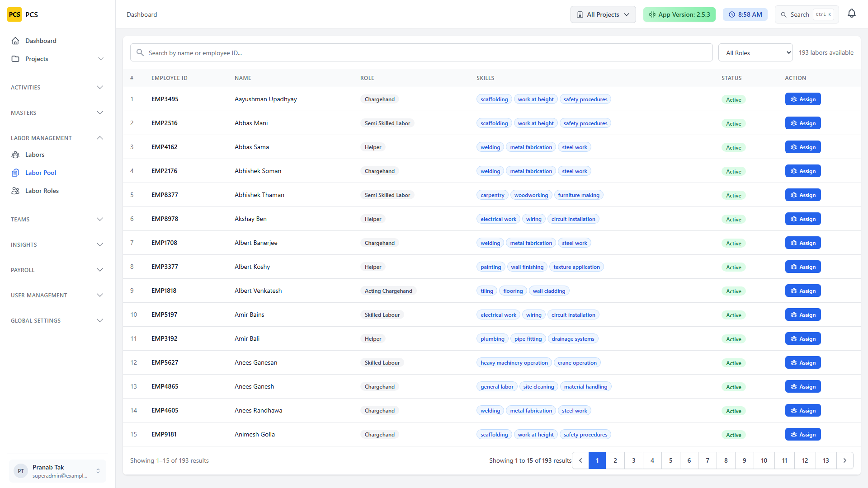This screenshot has height=488, width=868.
Task: Expand the PAYROLL section
Action: coord(57,270)
